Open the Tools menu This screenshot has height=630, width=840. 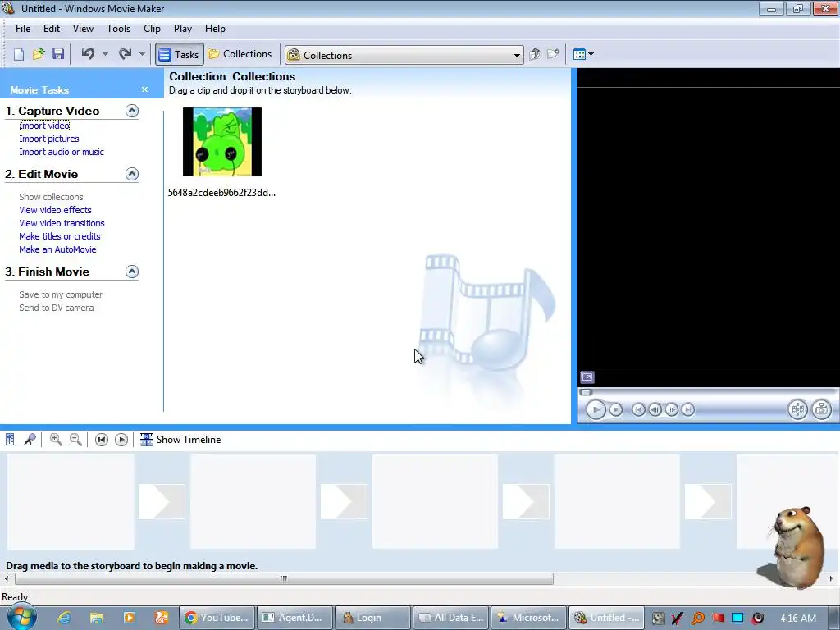pos(118,29)
